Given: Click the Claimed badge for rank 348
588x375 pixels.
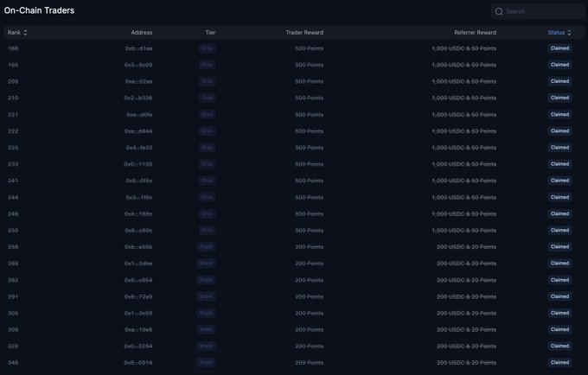Looking at the screenshot, I should tap(559, 363).
